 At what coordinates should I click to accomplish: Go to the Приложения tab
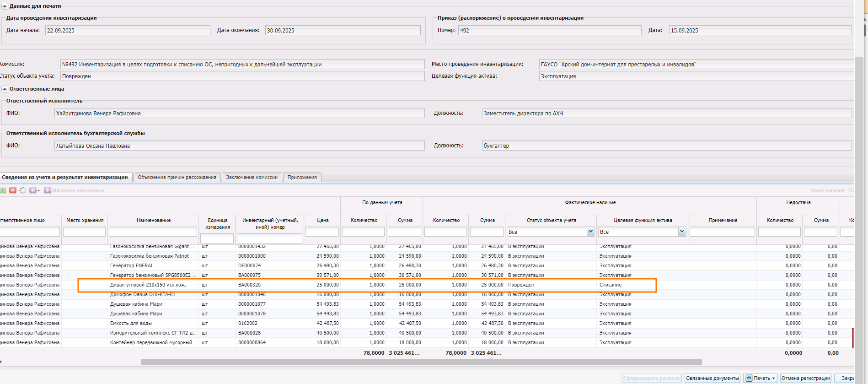click(302, 177)
